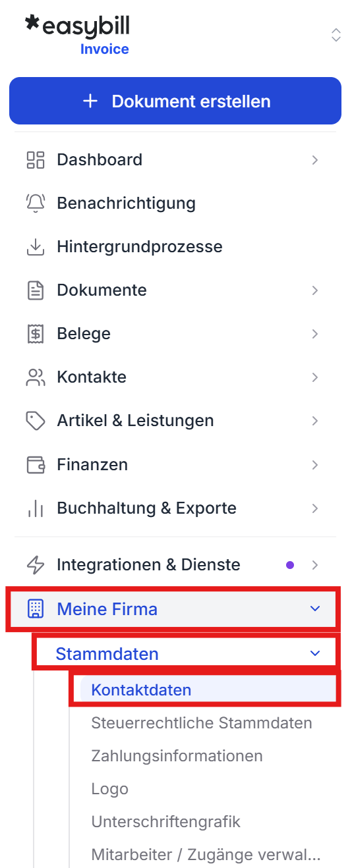
Task: Select Zahlungsinformationen in the submenu
Action: tap(177, 756)
